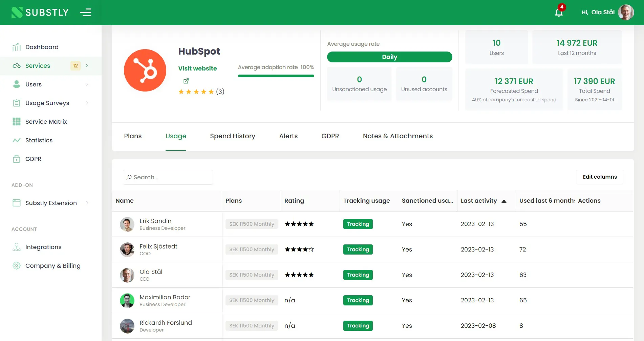Click the Dashboard chart icon
The width and height of the screenshot is (644, 341).
pyautogui.click(x=17, y=47)
